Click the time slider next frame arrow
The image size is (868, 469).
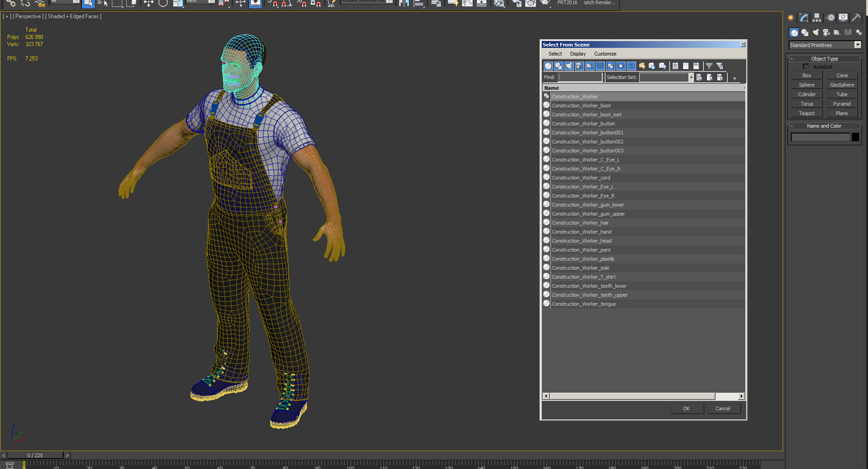point(67,456)
